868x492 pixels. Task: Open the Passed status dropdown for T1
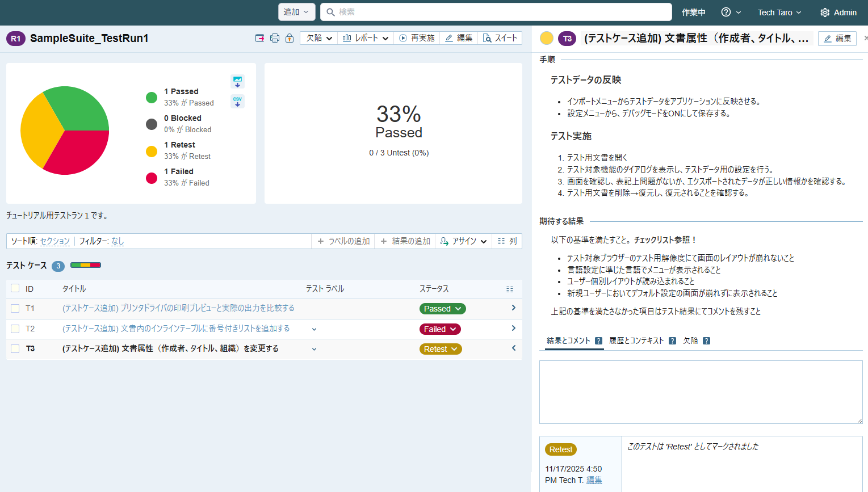click(443, 309)
